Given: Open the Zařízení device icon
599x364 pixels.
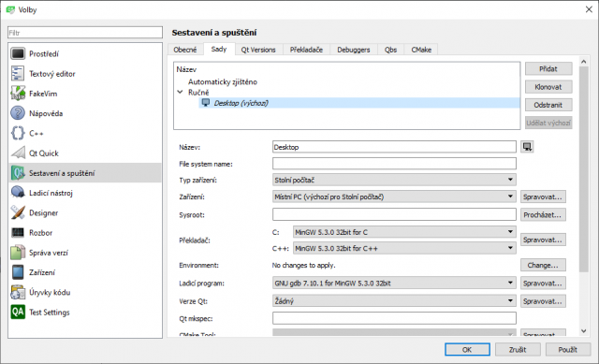Looking at the screenshot, I should click(18, 272).
